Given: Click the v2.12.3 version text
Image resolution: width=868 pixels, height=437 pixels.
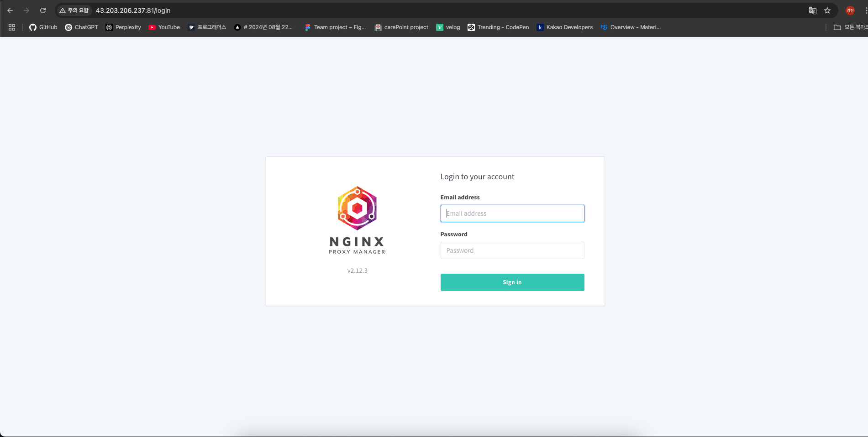Looking at the screenshot, I should [357, 271].
